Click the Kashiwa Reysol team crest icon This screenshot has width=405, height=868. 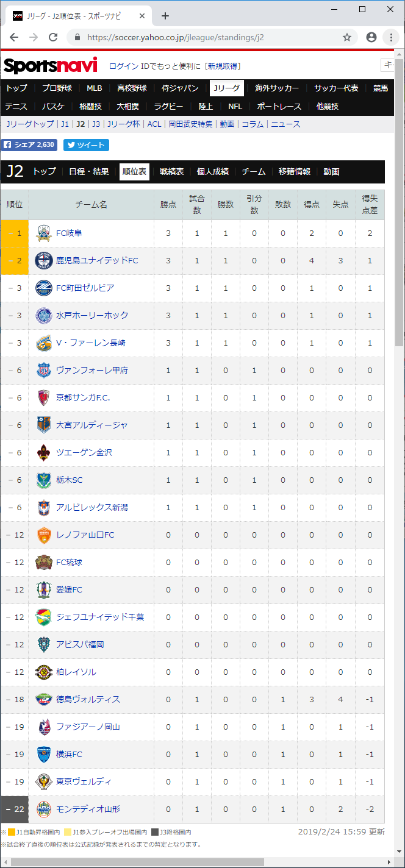tap(43, 672)
